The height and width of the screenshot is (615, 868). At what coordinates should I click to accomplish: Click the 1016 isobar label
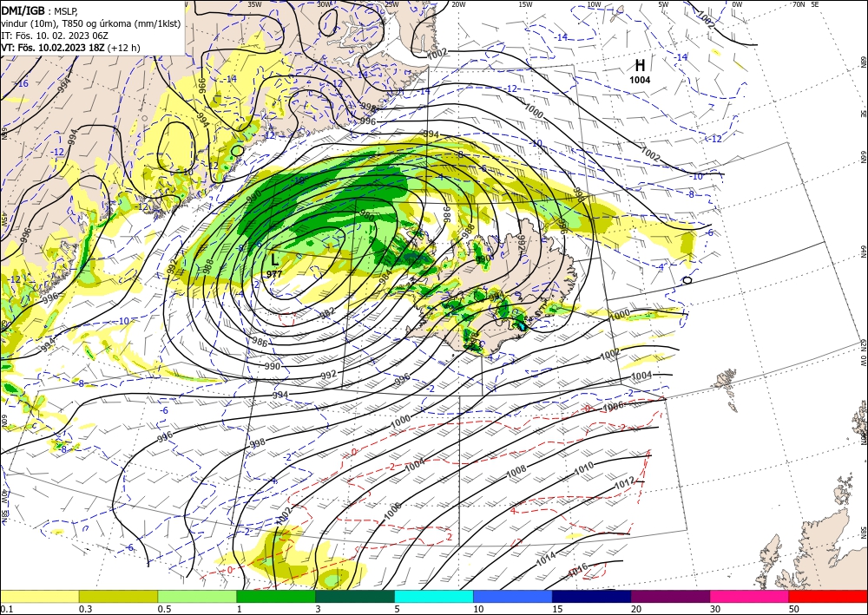(578, 572)
